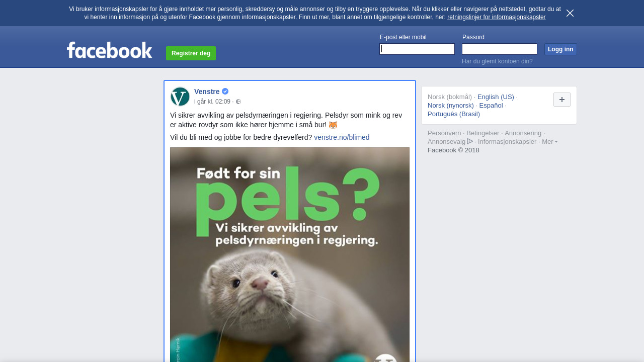Screen dimensions: 644x362
Task: Add more languages with plus button
Action: 562,100
